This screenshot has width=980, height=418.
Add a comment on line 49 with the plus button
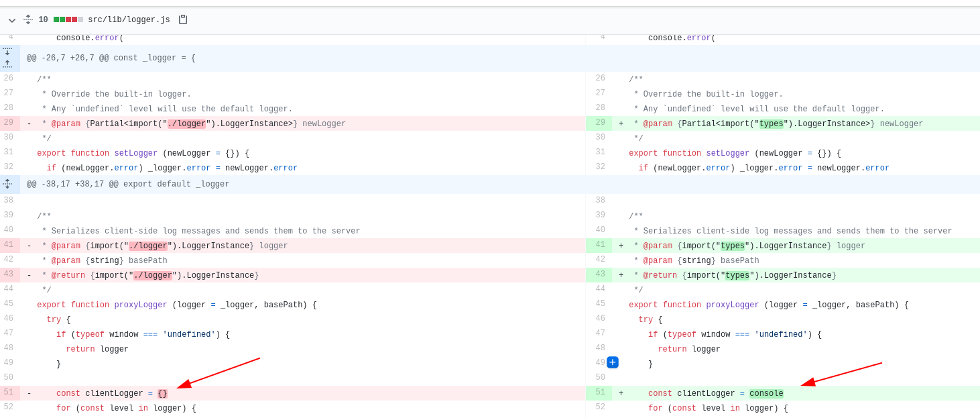[613, 362]
